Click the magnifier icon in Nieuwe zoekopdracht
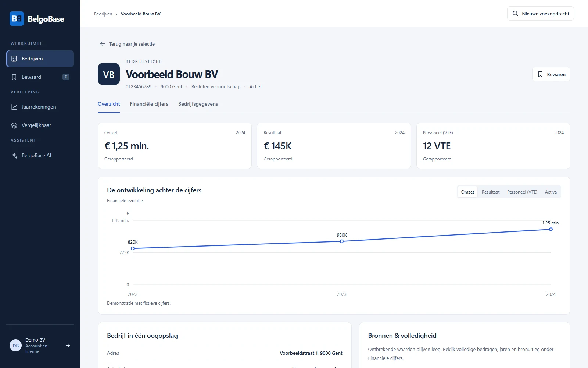588x368 pixels. (516, 14)
